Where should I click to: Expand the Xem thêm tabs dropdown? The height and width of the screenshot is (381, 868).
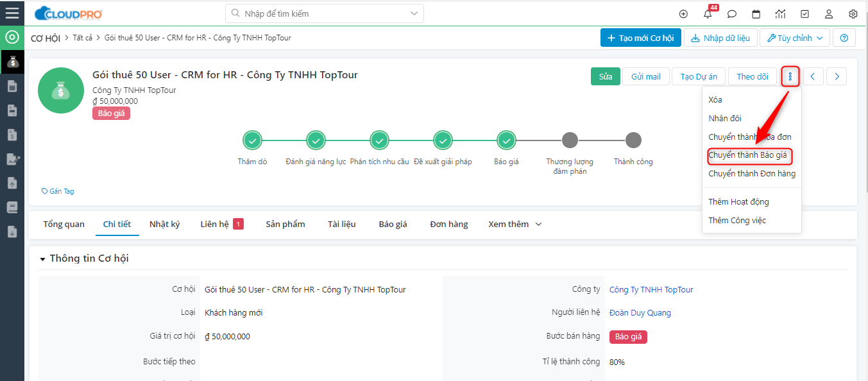tap(515, 224)
